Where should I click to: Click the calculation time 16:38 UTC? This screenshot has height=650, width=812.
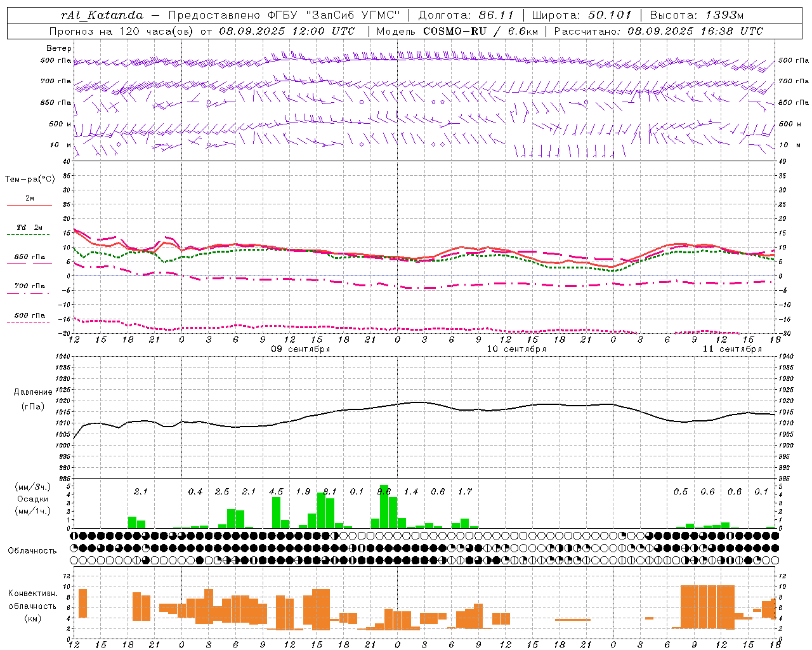(731, 31)
